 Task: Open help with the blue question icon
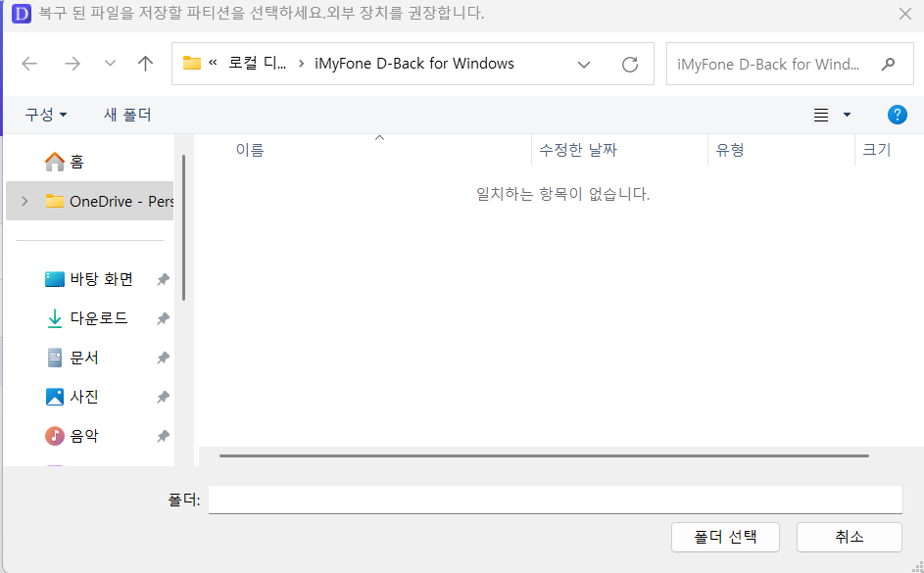coord(897,115)
